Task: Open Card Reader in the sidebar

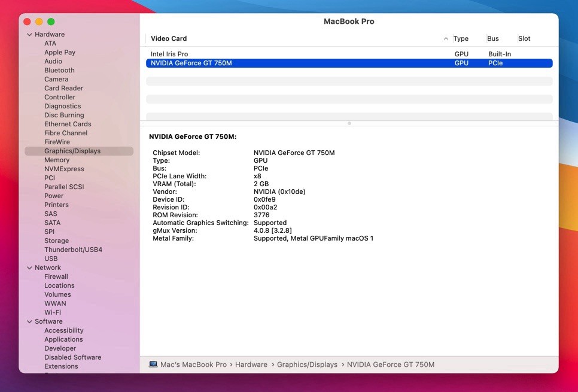Action: (x=64, y=88)
